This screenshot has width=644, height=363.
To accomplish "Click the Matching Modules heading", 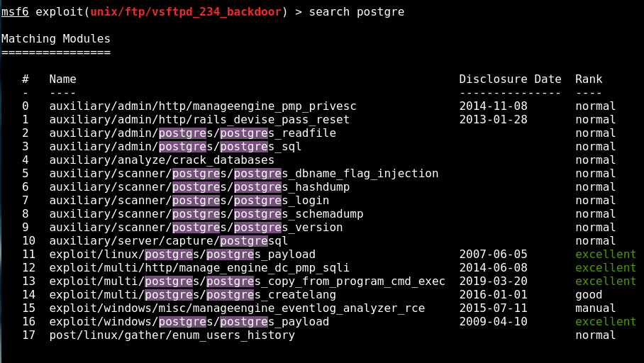I will coord(56,39).
